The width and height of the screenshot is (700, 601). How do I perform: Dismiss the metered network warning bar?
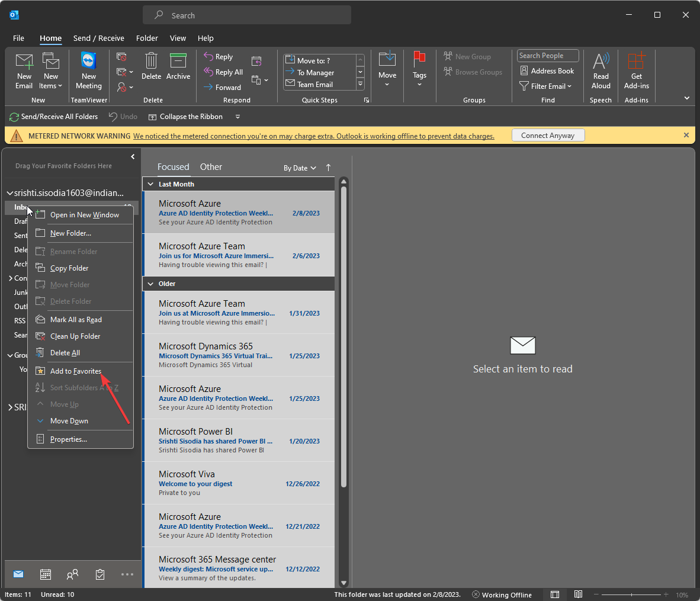coord(686,135)
